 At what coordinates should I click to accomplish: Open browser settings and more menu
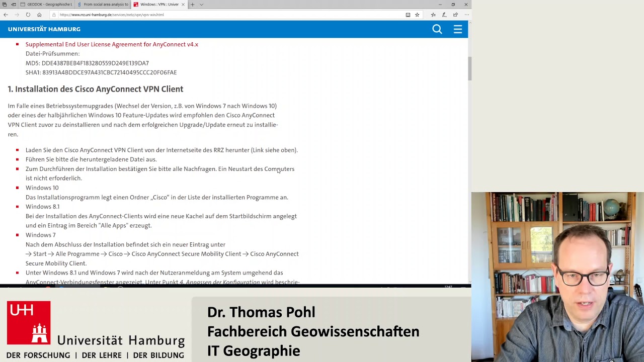(466, 15)
